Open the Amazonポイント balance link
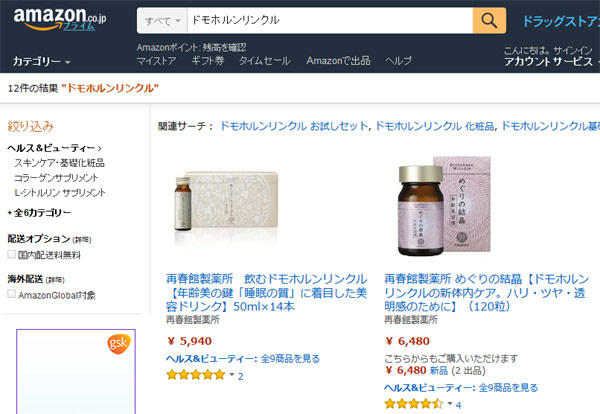Viewport: 600px width, 414px height. pyautogui.click(x=191, y=47)
